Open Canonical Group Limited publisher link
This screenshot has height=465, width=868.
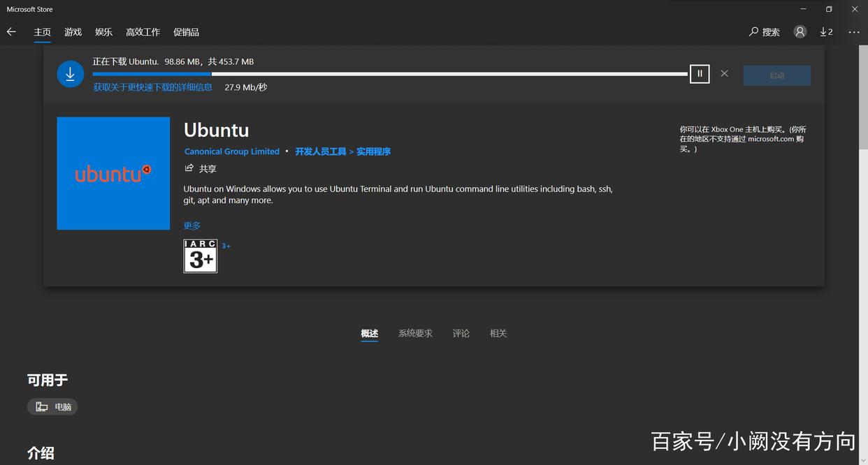tap(232, 152)
